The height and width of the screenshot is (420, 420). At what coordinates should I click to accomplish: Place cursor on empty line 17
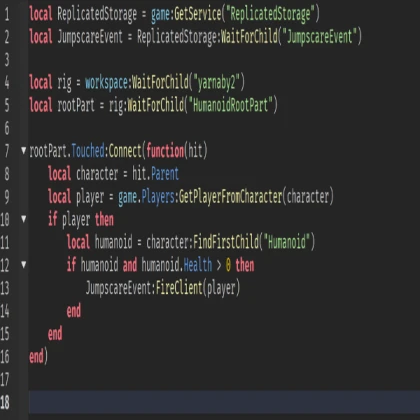point(224,379)
